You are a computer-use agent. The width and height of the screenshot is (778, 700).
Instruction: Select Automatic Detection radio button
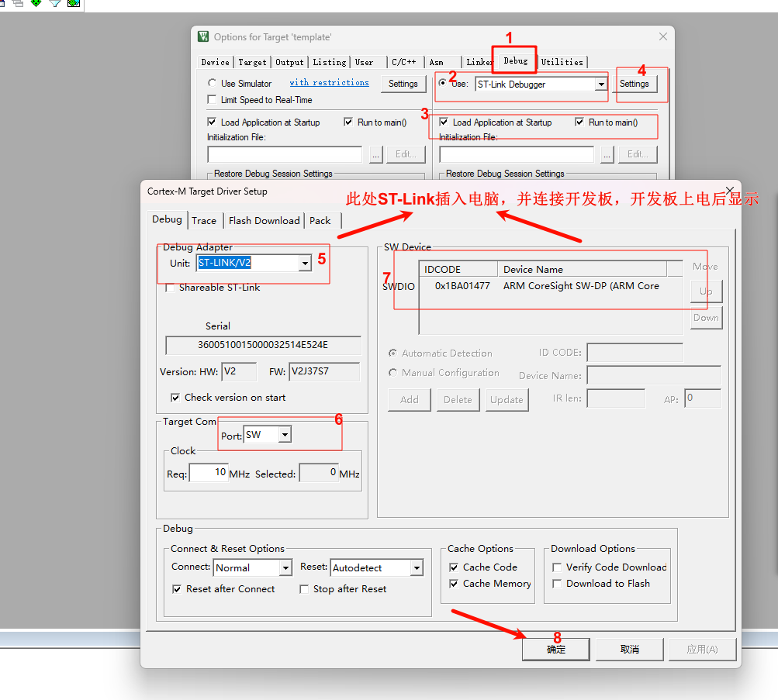click(393, 353)
